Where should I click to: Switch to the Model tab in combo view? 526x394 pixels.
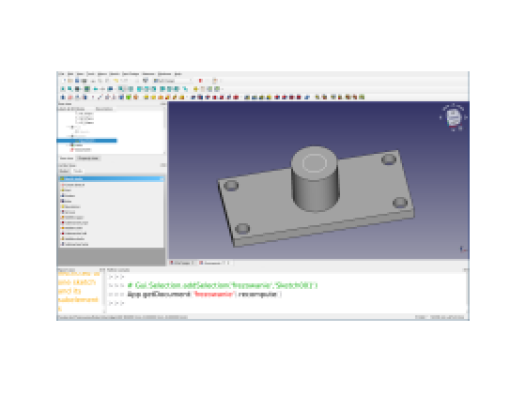pos(64,171)
